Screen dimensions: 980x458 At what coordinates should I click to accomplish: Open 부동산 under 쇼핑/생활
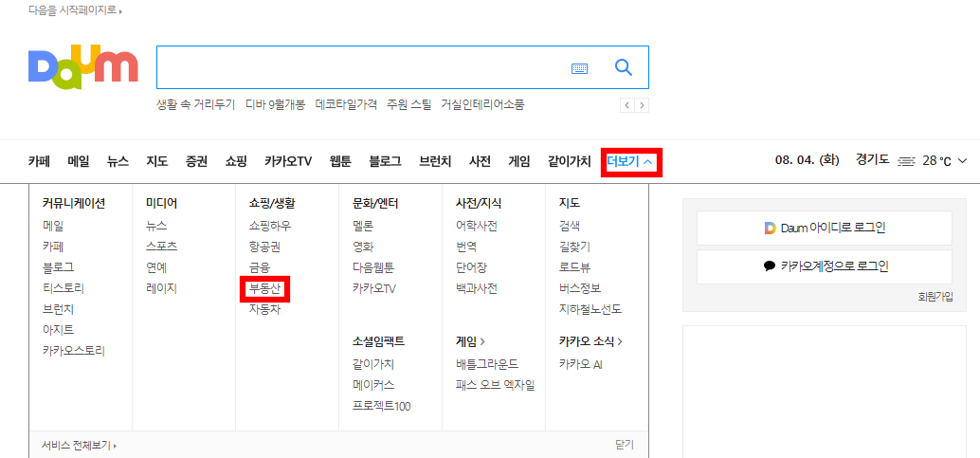tap(265, 288)
